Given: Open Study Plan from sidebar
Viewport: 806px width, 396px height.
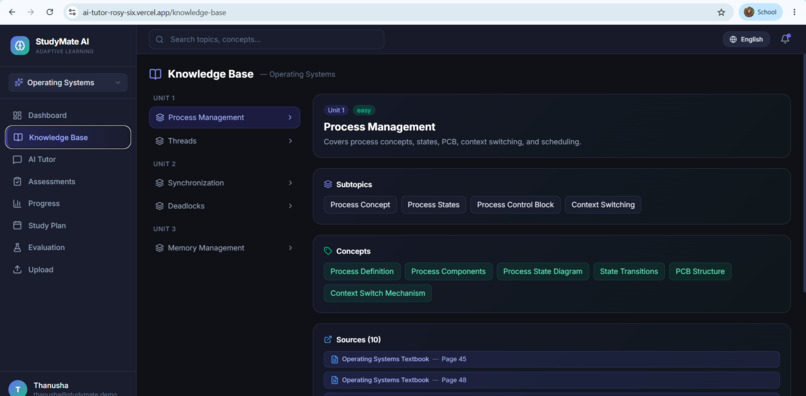Looking at the screenshot, I should click(68, 226).
